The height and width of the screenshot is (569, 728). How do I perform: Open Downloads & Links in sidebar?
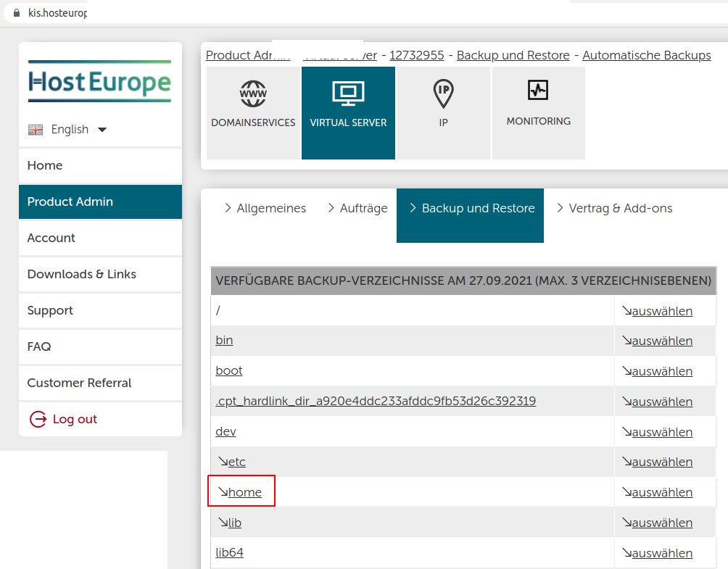(82, 274)
